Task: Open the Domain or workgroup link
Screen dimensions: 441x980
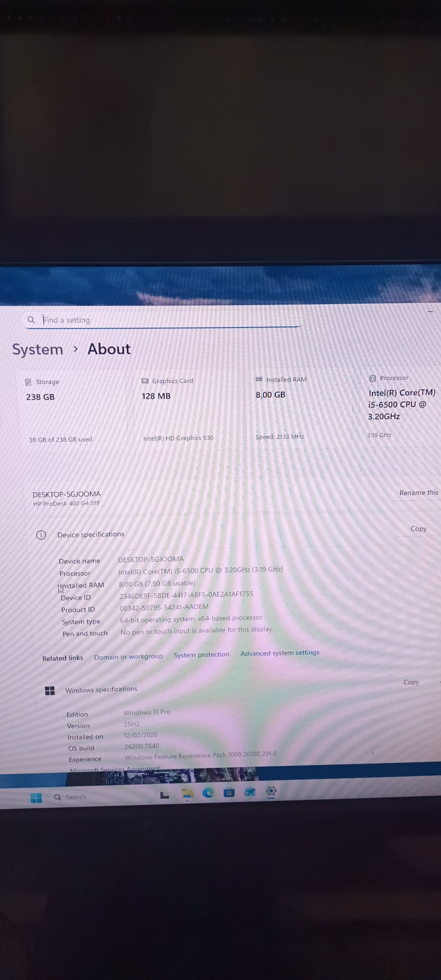Action: (x=128, y=657)
